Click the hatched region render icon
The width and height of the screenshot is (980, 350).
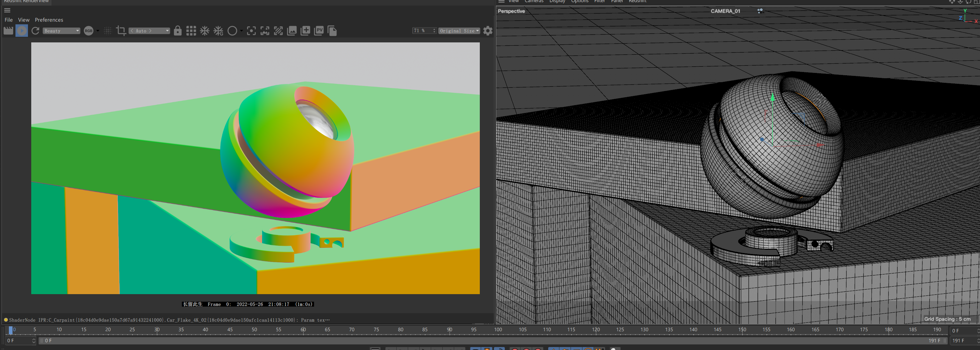pos(278,31)
